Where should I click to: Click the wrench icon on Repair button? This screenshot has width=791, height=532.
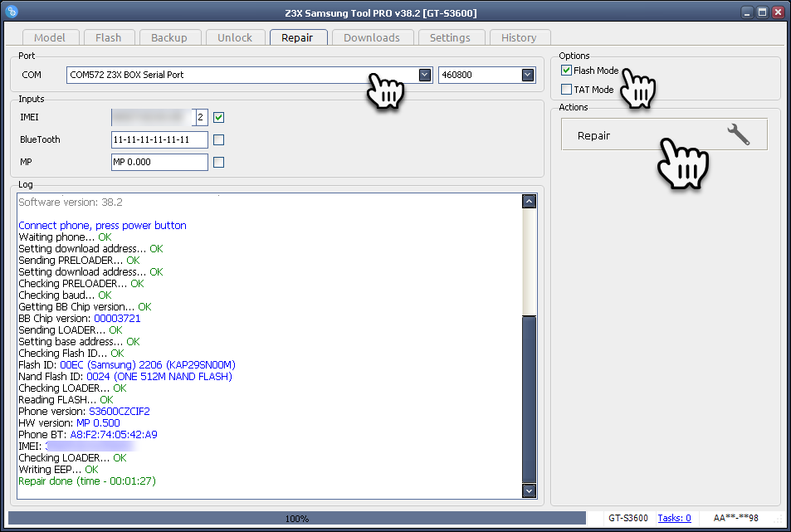pos(738,134)
